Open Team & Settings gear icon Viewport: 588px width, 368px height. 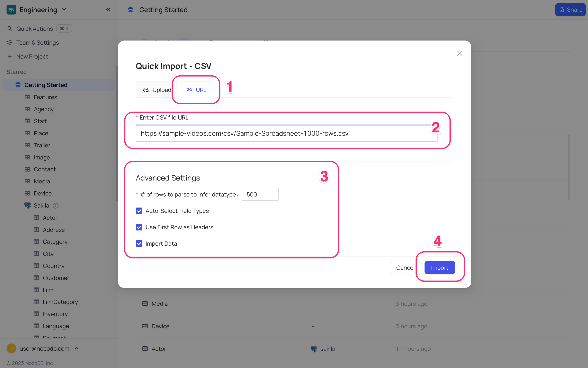pyautogui.click(x=10, y=42)
